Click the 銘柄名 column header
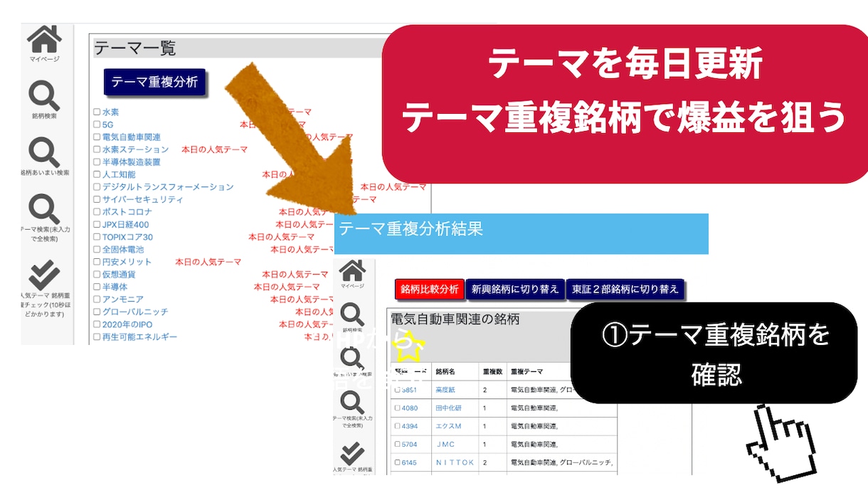Viewport: 868px width, 488px height. click(x=446, y=372)
